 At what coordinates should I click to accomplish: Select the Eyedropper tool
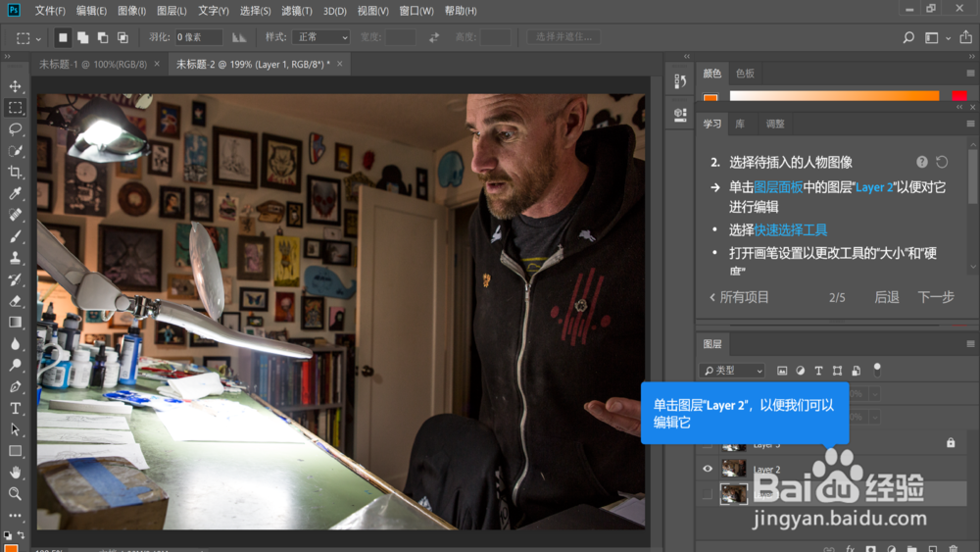pyautogui.click(x=15, y=193)
